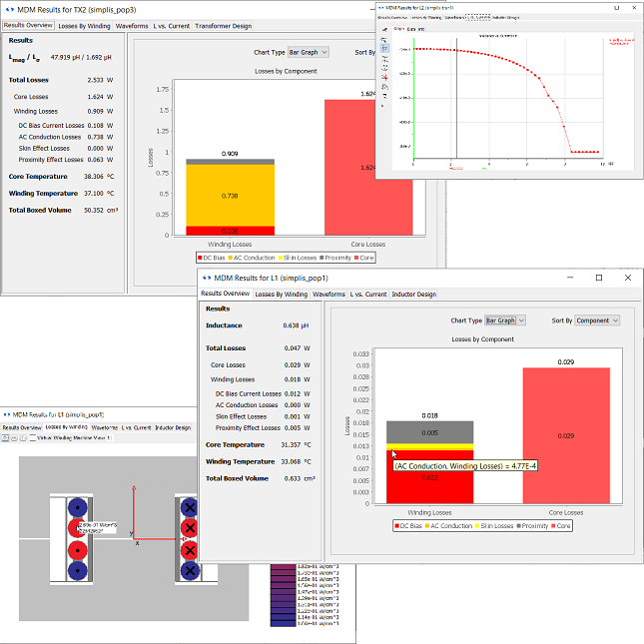The width and height of the screenshot is (644, 644).
Task: Click the gray Proximity segment in L1 bar
Action: tap(429, 431)
